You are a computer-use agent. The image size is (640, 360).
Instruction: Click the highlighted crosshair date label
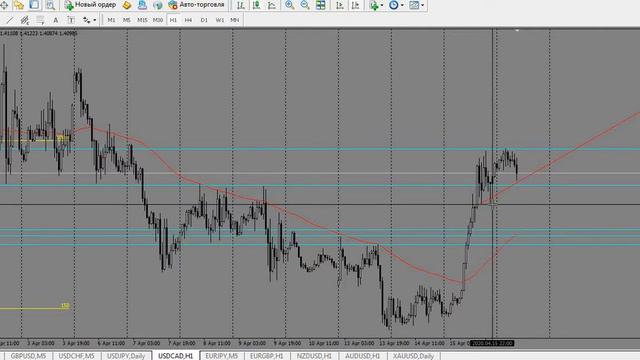click(x=492, y=343)
